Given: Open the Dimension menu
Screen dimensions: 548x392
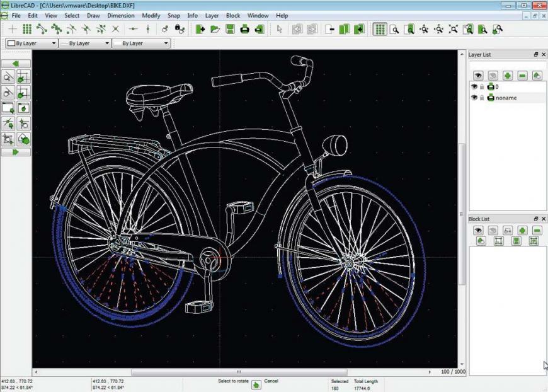Looking at the screenshot, I should pos(120,16).
